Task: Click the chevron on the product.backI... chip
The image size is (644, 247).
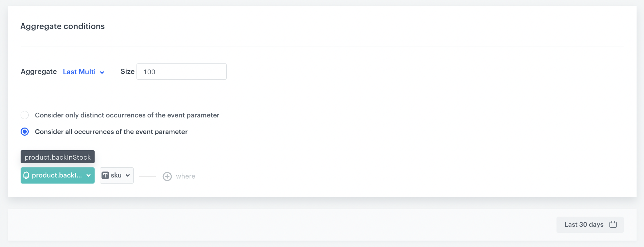Action: 89,175
